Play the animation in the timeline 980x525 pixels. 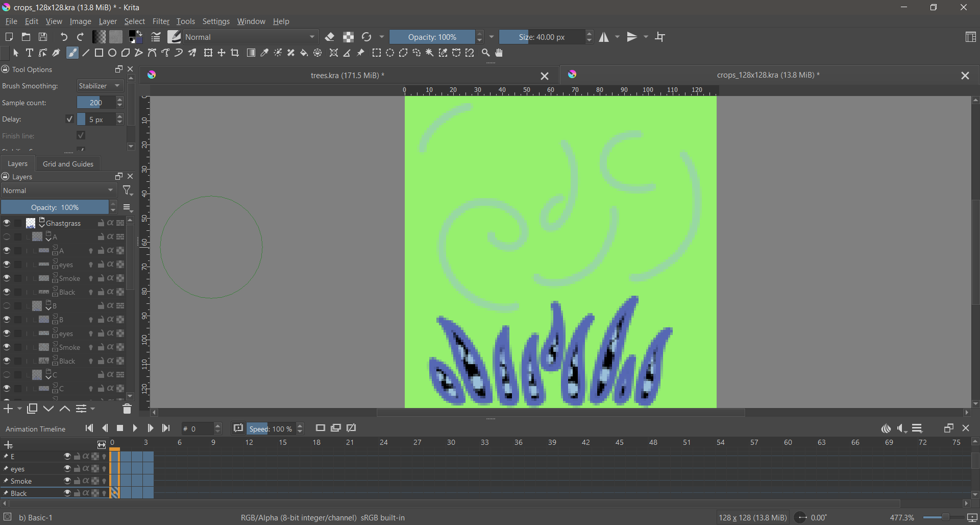click(x=135, y=428)
